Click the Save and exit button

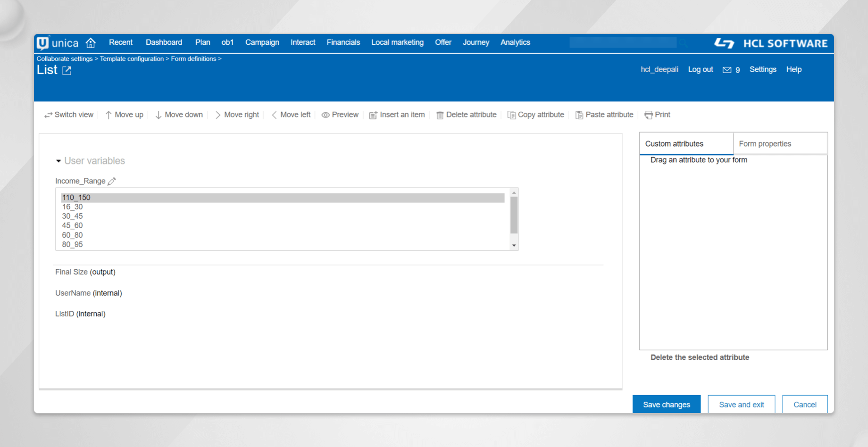[741, 404]
